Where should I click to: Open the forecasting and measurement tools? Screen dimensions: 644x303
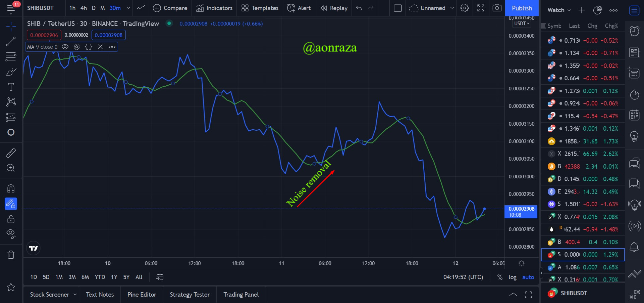tap(11, 117)
